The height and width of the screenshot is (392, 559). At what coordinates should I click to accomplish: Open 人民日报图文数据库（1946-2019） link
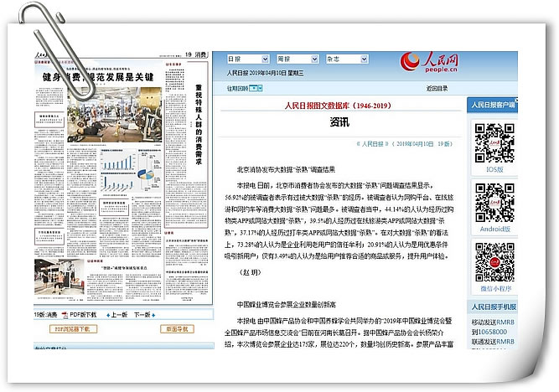[x=338, y=106]
